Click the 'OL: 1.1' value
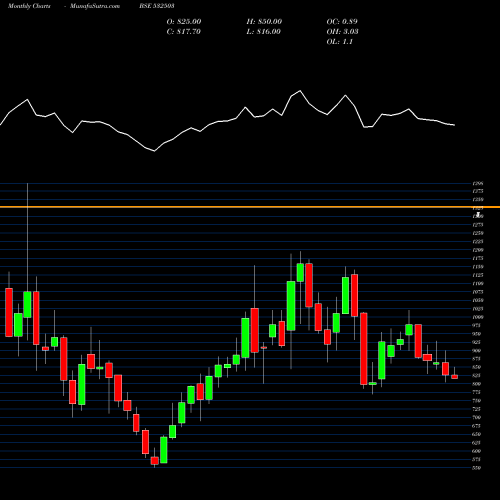 pos(339,42)
